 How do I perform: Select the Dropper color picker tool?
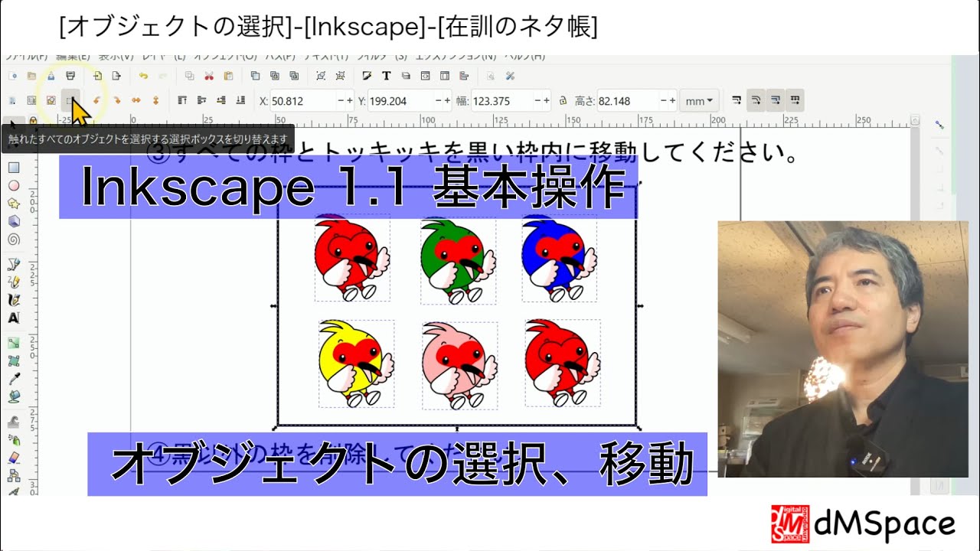tap(13, 379)
